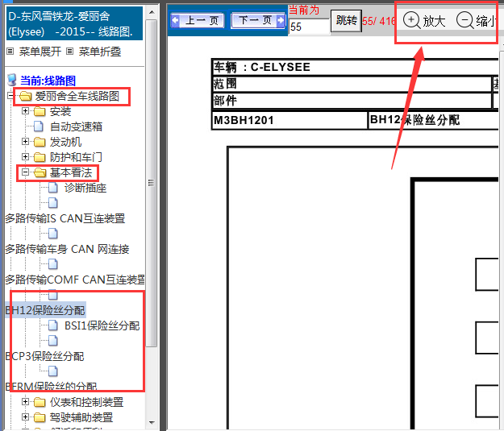
Task: Expand the 发动机 folder node
Action: pyautogui.click(x=25, y=141)
